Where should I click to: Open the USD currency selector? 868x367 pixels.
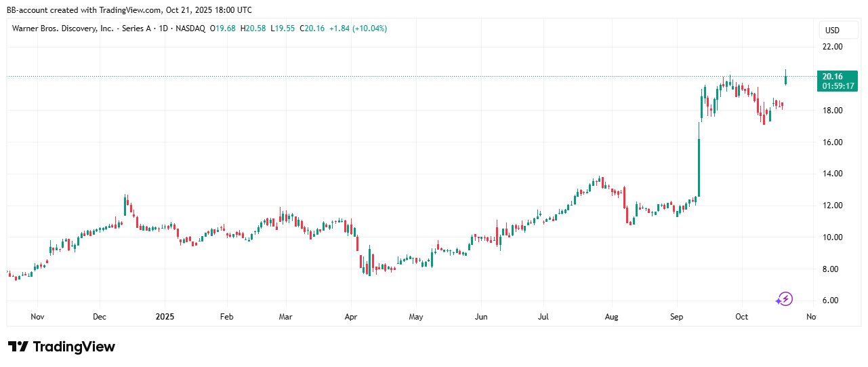click(831, 31)
